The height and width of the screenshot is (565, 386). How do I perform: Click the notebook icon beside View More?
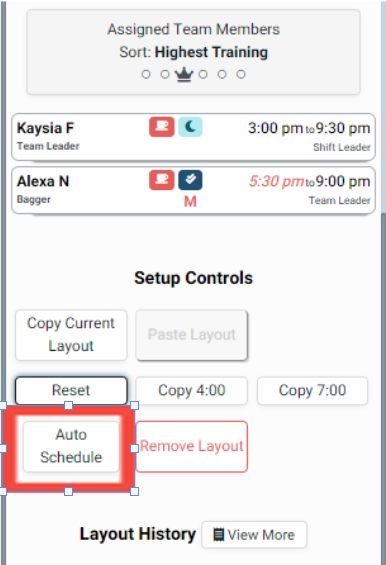pyautogui.click(x=218, y=534)
